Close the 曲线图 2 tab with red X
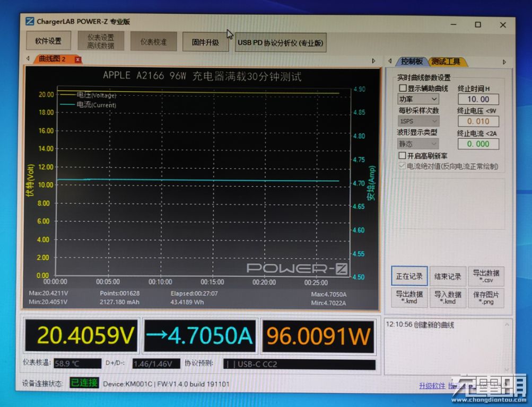 (x=77, y=60)
